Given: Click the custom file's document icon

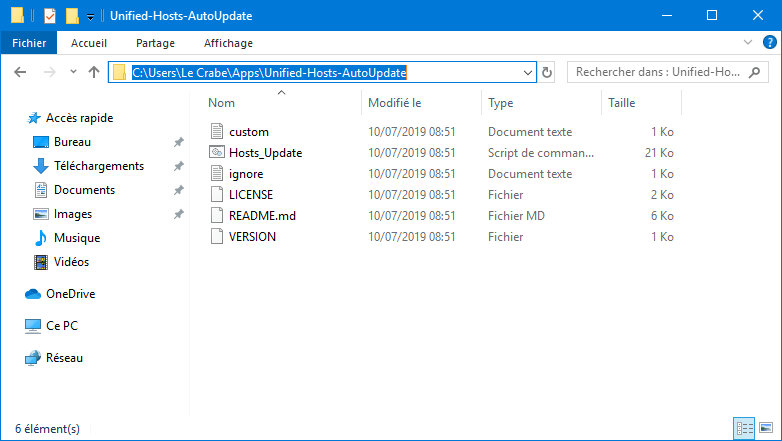Looking at the screenshot, I should pos(217,131).
